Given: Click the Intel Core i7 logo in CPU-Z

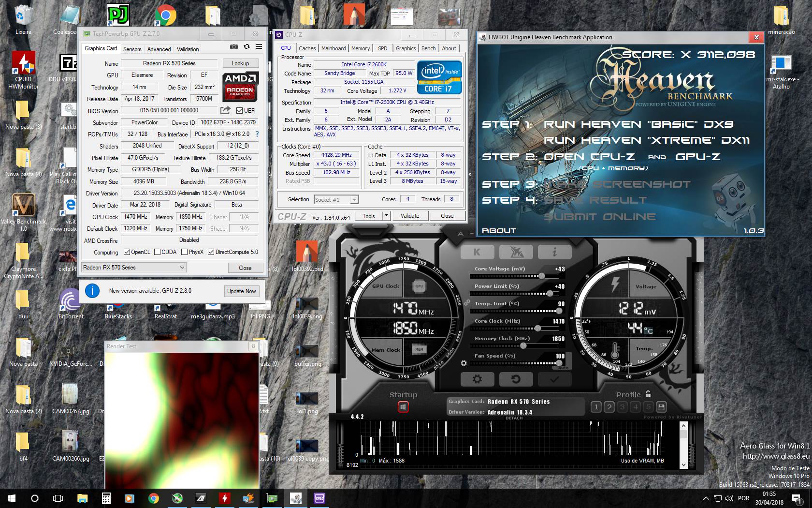Looking at the screenshot, I should point(439,77).
